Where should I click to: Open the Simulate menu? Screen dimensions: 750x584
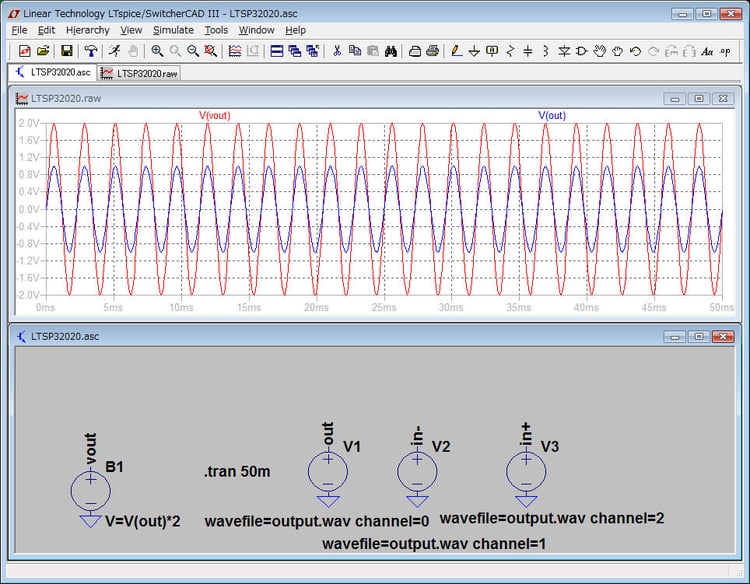pyautogui.click(x=173, y=30)
